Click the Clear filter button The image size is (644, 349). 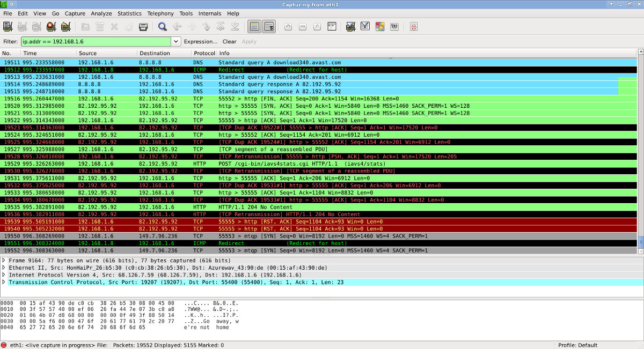(x=230, y=41)
